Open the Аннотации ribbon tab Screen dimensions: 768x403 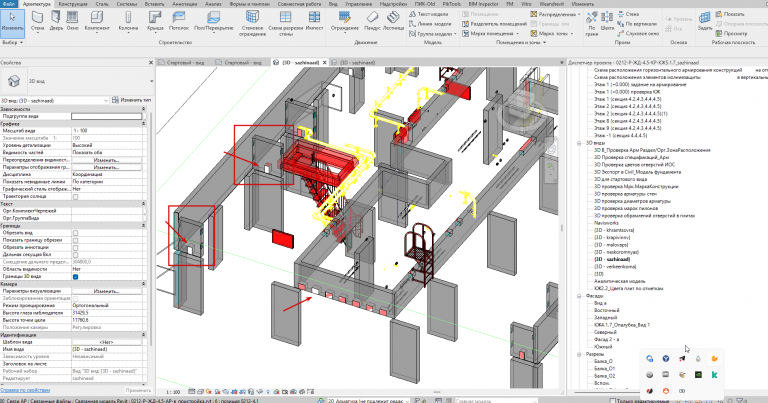click(x=185, y=4)
